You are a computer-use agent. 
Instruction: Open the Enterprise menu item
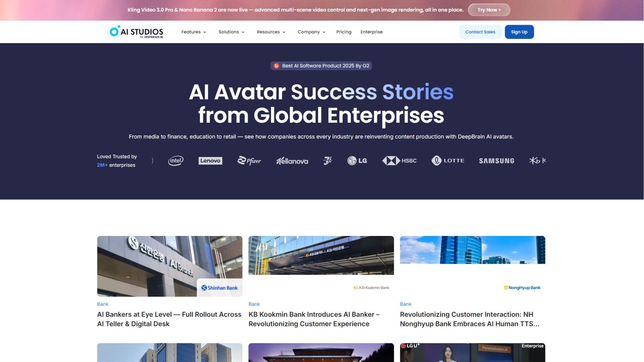click(x=372, y=32)
